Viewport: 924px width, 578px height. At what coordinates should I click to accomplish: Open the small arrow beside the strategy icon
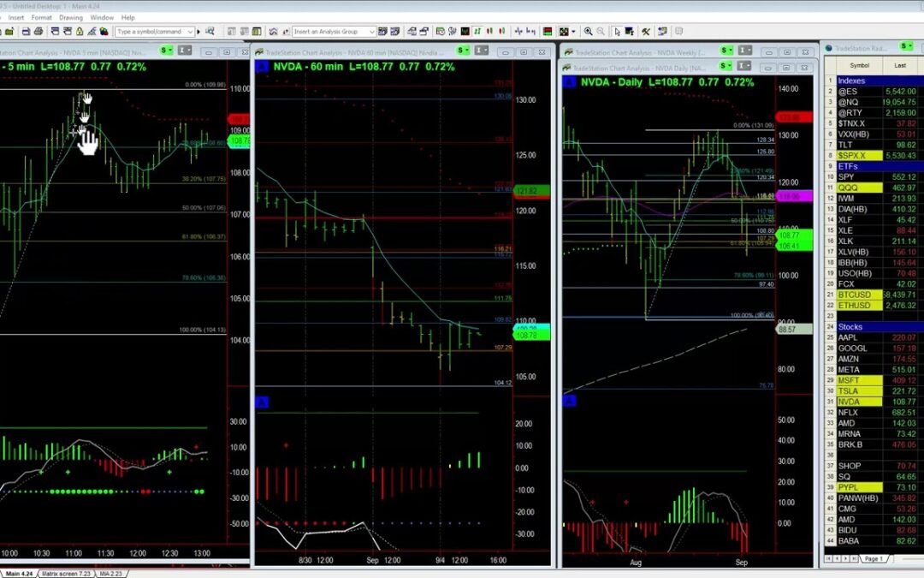tap(573, 32)
